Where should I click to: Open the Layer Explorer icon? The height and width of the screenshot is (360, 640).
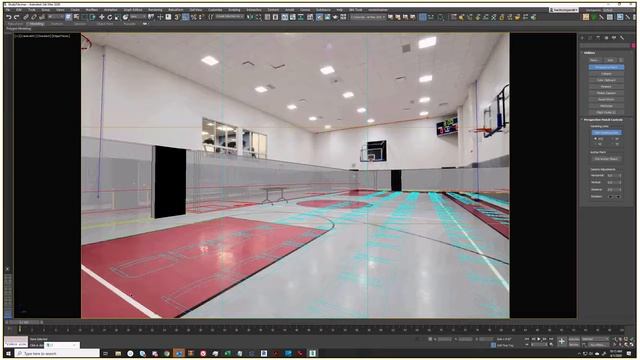pyautogui.click(x=275, y=17)
